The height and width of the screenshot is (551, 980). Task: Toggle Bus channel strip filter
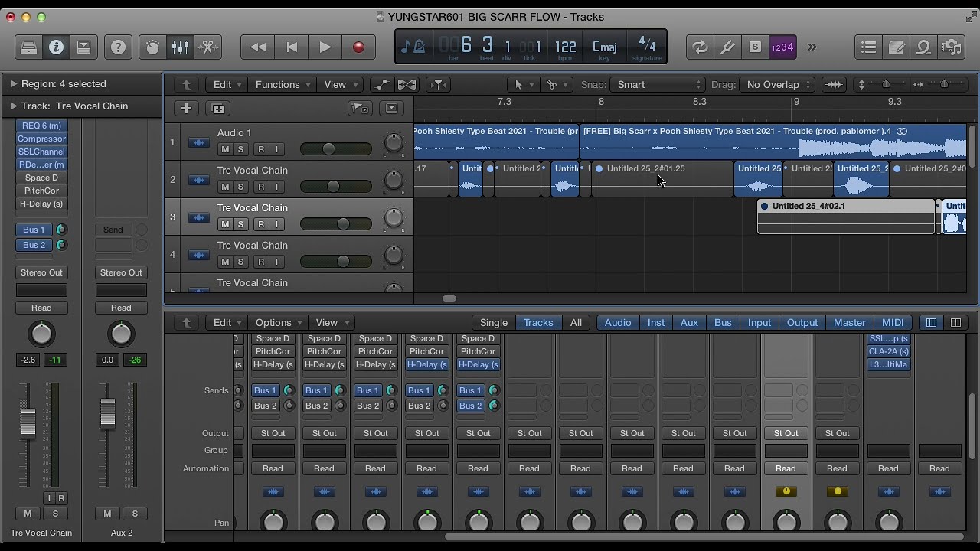click(723, 323)
